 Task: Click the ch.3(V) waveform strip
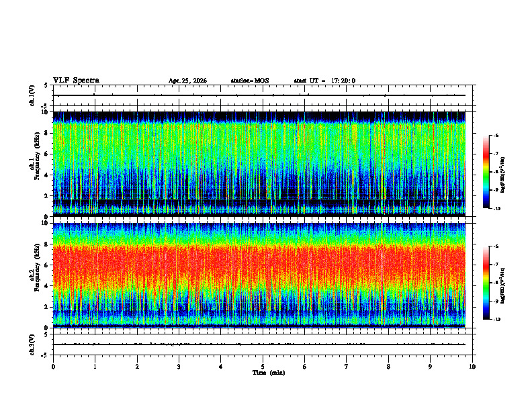[259, 345]
